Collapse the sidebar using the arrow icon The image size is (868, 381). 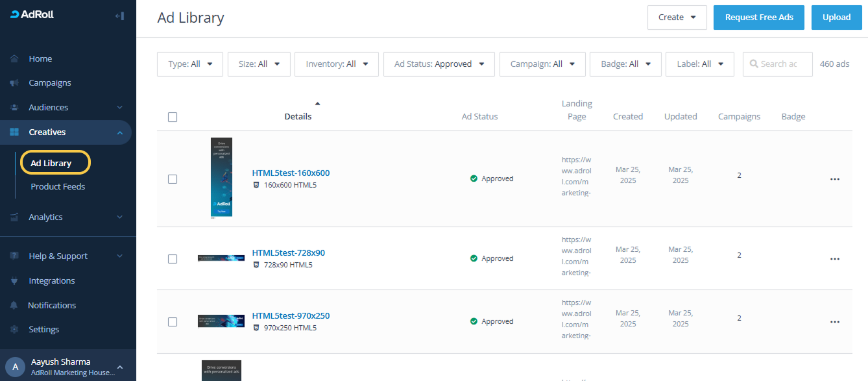tap(119, 16)
